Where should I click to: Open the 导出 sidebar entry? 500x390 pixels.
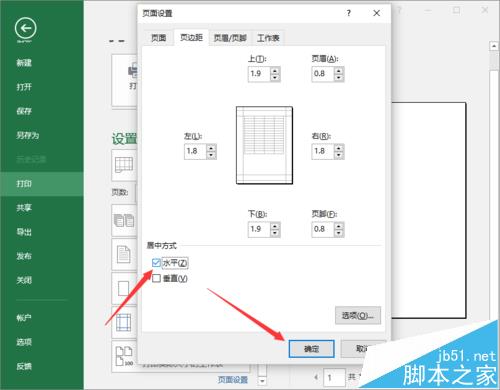point(24,232)
